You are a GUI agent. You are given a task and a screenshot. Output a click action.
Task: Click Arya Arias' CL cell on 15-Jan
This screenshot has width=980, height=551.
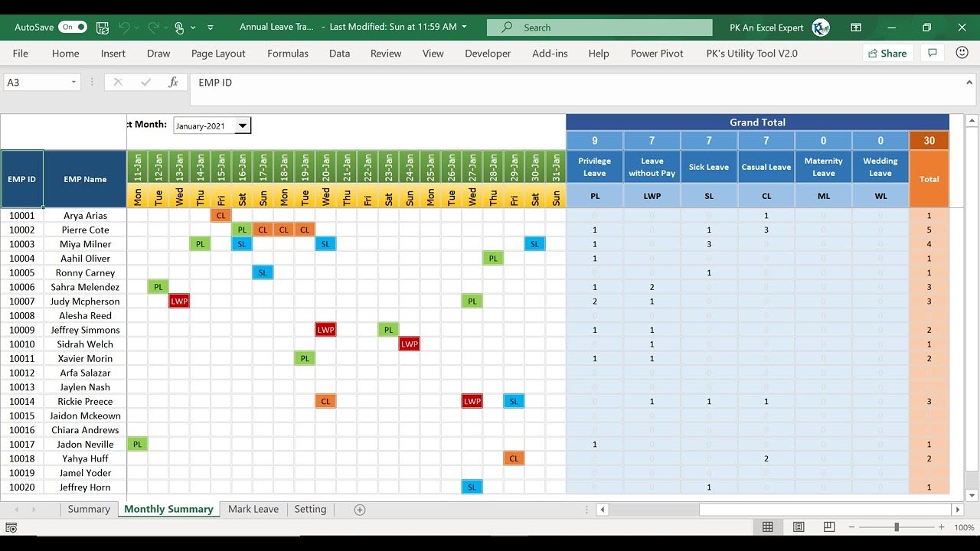coord(221,216)
